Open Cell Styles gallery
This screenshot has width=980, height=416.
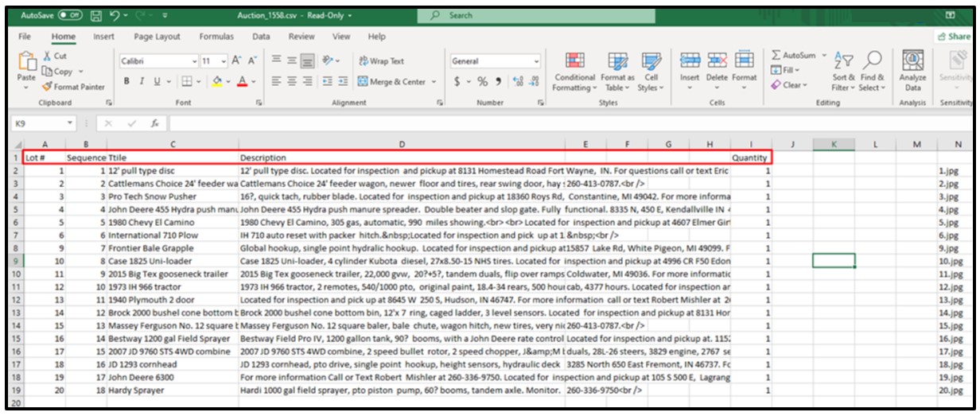coord(651,72)
